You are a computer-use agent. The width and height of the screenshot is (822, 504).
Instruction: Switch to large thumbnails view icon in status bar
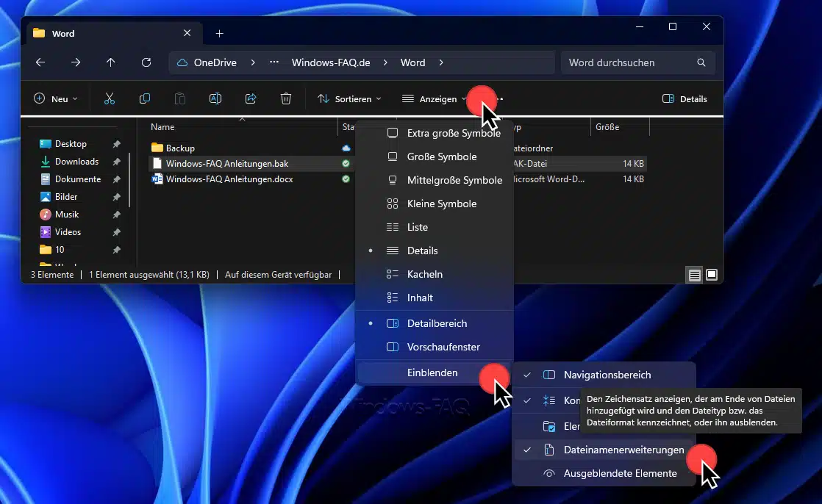point(711,275)
